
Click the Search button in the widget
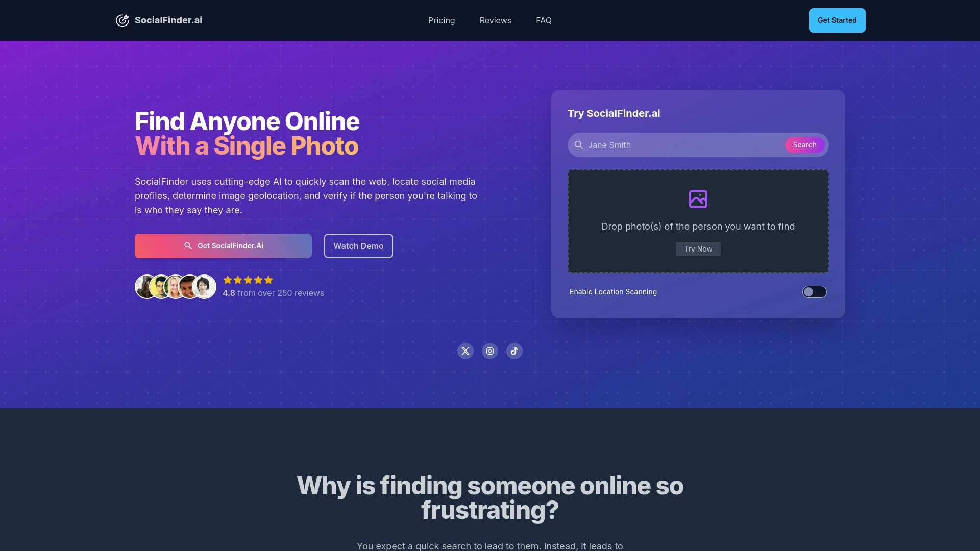tap(804, 145)
